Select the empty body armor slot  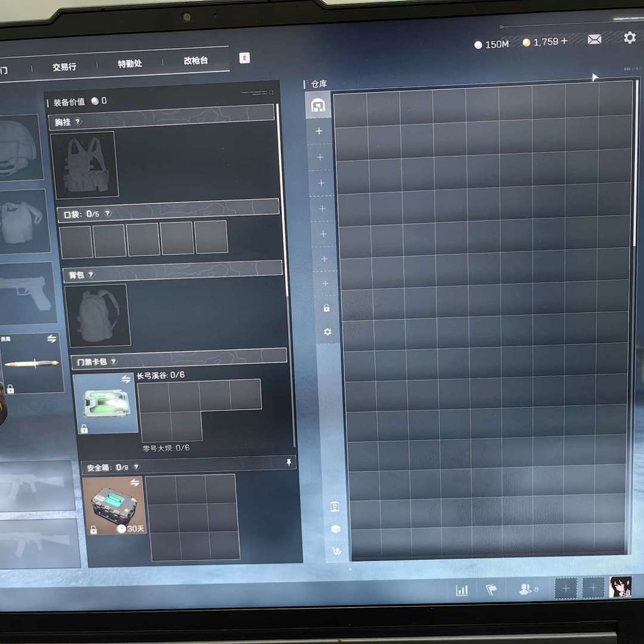23,222
